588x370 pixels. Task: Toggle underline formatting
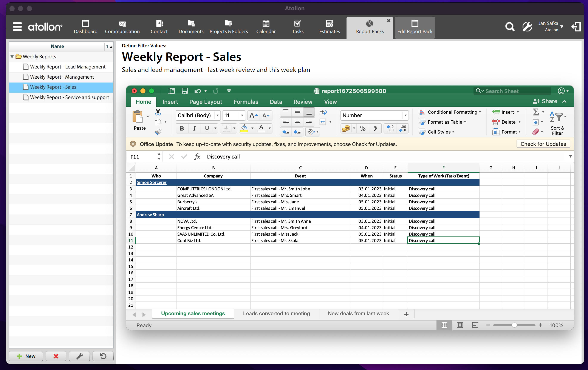[207, 128]
